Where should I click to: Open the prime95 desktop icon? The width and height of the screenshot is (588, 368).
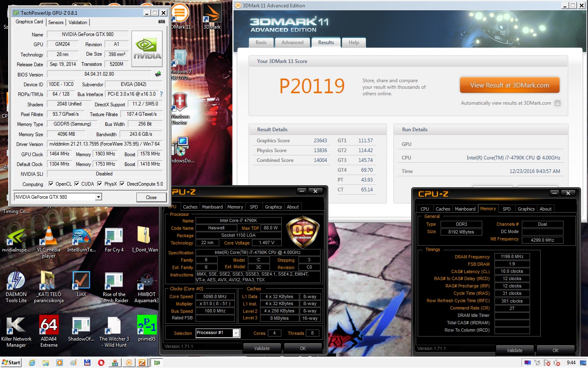147,329
